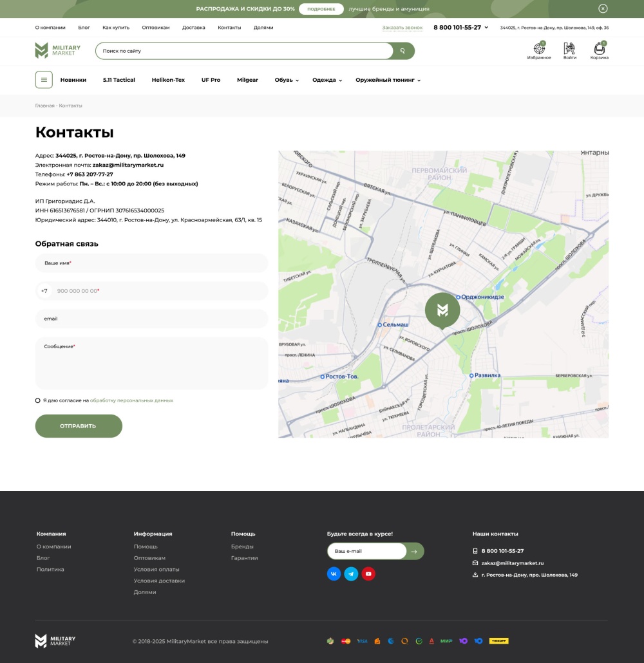Open the Telegram icon in footer
644x663 pixels.
coord(351,574)
